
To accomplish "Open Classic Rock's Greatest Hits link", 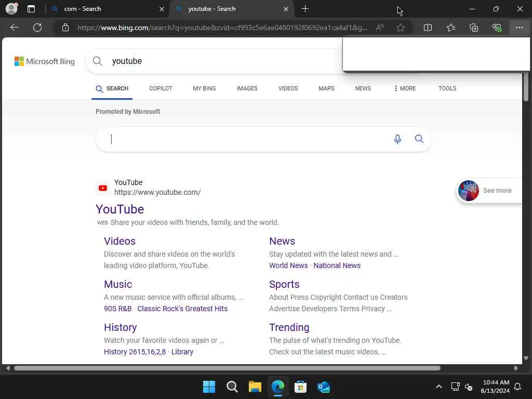I will 182,309.
